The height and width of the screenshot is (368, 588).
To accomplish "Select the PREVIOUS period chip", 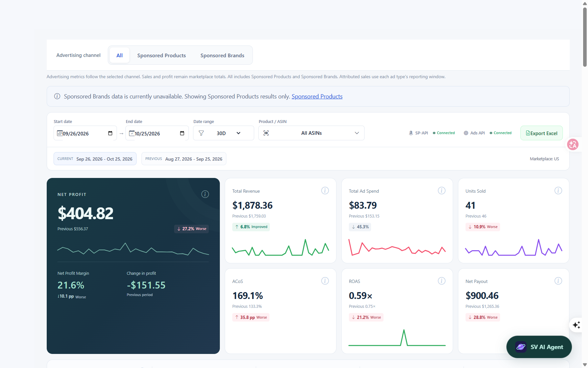I will click(184, 159).
